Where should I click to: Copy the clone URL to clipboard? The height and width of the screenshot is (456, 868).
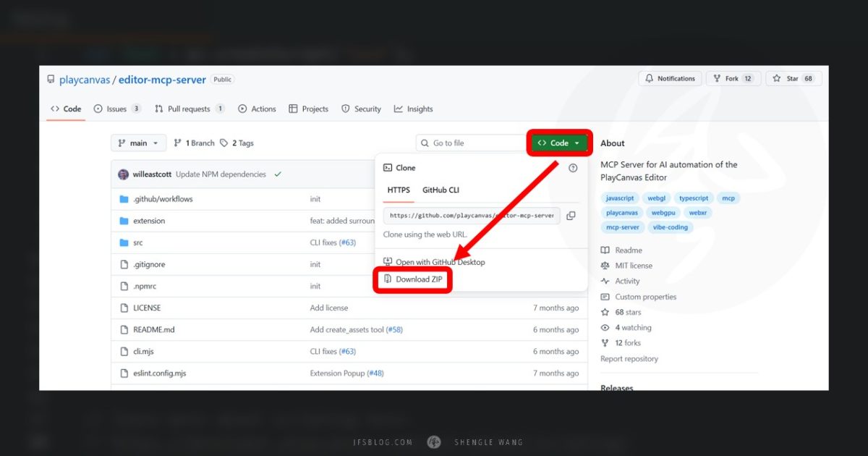[571, 216]
